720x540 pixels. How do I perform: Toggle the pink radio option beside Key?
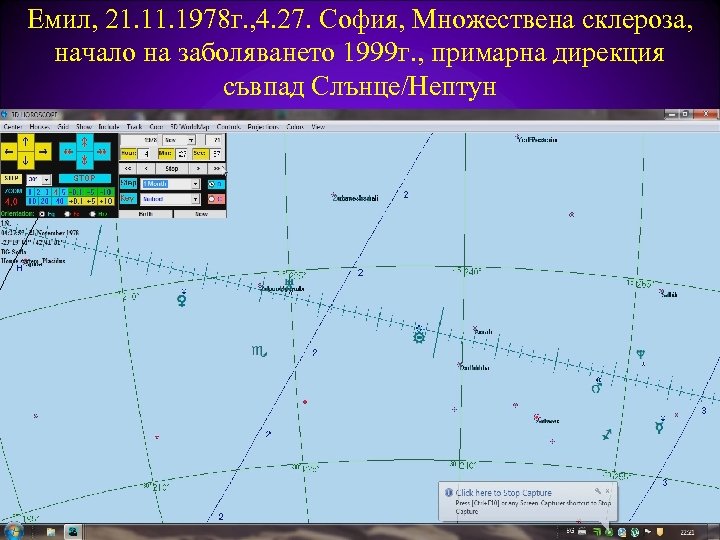point(216,199)
